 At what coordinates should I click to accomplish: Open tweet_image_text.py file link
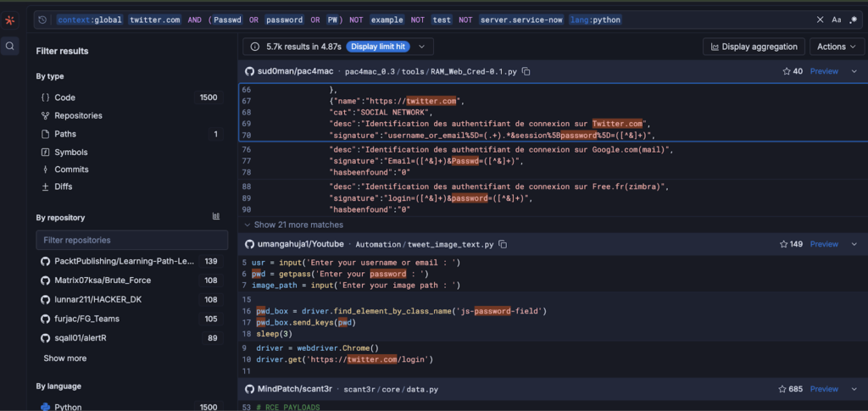tap(450, 245)
